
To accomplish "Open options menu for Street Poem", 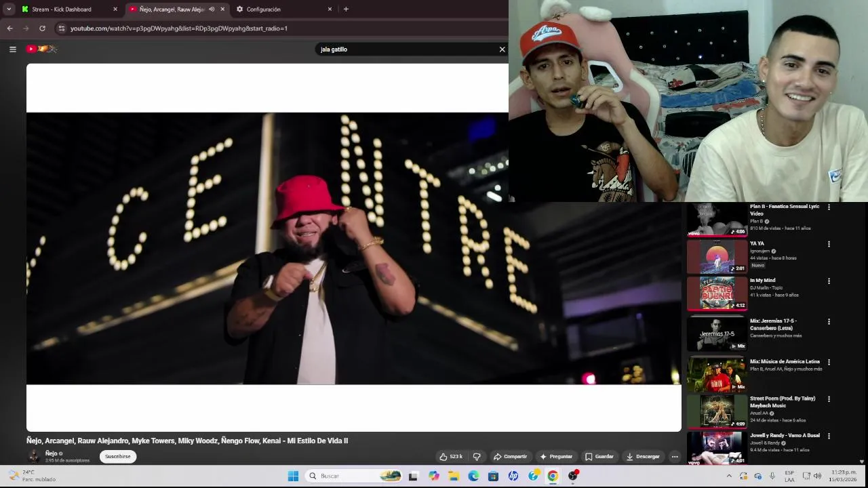I will pos(829,399).
